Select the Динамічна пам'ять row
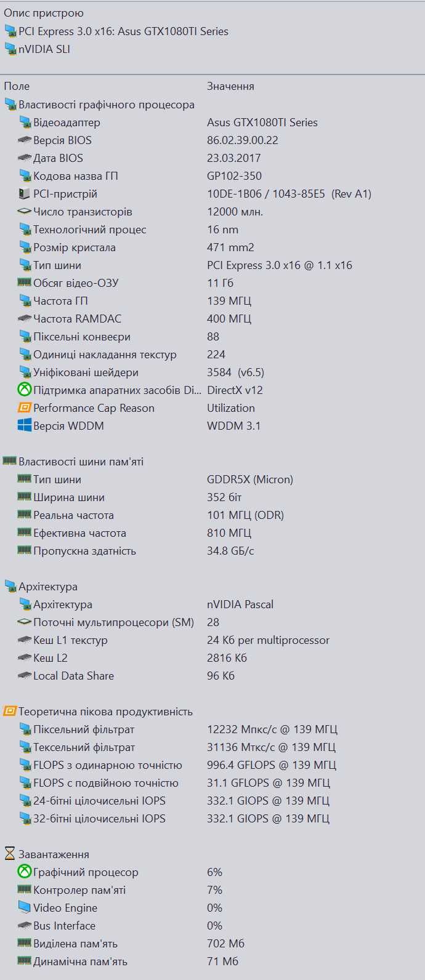 coord(212,961)
